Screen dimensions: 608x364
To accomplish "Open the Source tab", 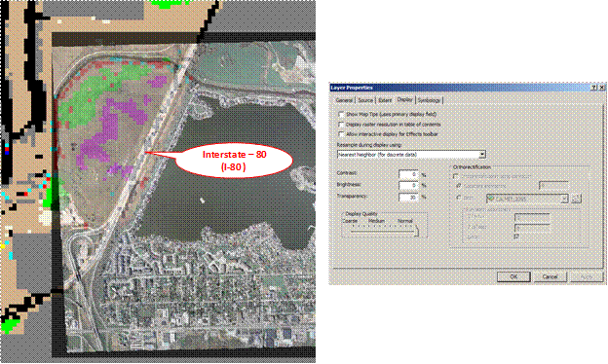I will click(x=365, y=100).
